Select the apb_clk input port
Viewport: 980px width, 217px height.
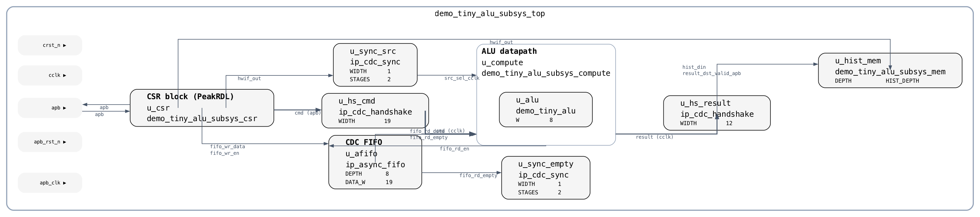[50, 183]
